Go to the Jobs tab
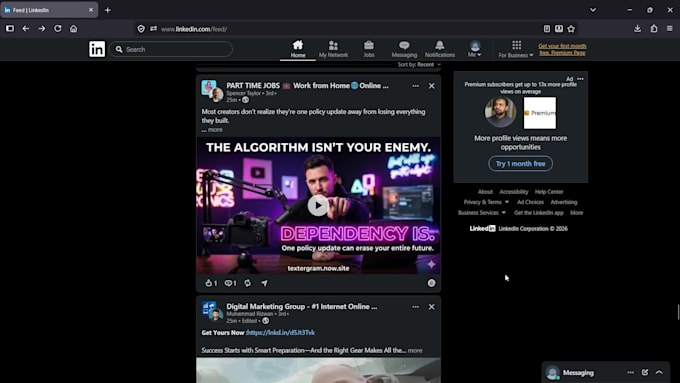 (x=369, y=49)
